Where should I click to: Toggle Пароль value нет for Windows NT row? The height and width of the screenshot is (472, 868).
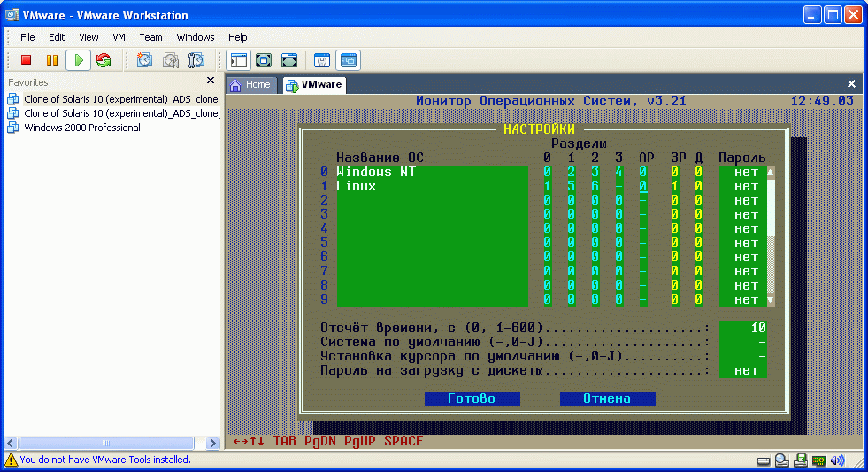[743, 173]
